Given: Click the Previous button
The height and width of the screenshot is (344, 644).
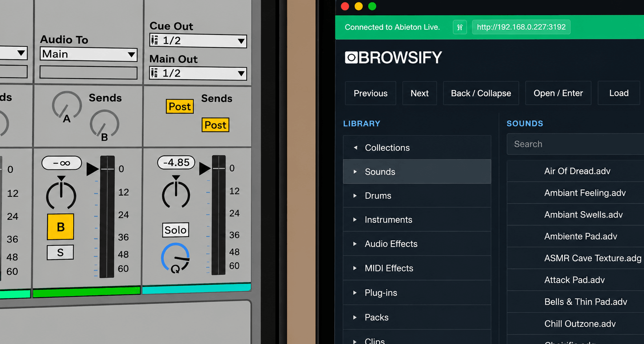Looking at the screenshot, I should pos(371,93).
